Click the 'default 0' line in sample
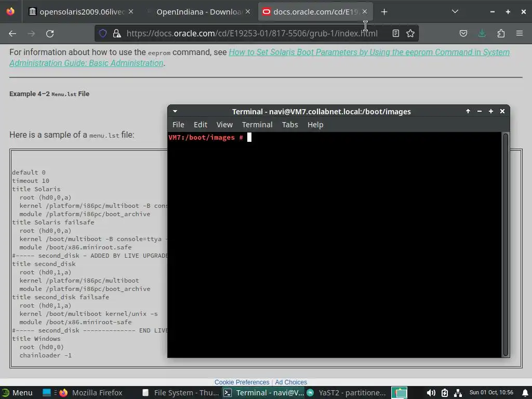This screenshot has width=532, height=399. [29, 172]
